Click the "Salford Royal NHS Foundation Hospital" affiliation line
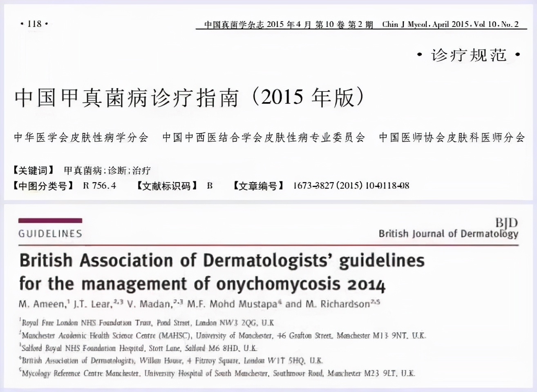 point(139,348)
